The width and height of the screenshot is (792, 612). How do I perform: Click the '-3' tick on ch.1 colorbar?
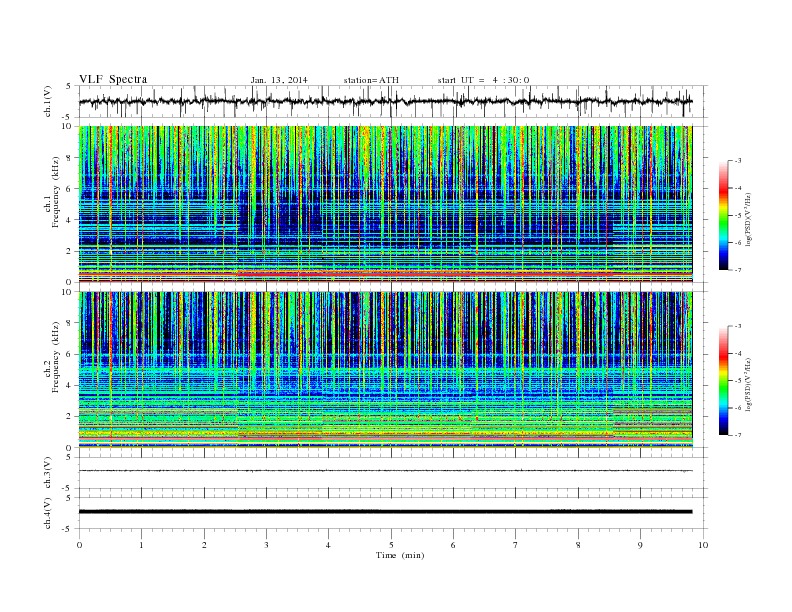tap(737, 161)
